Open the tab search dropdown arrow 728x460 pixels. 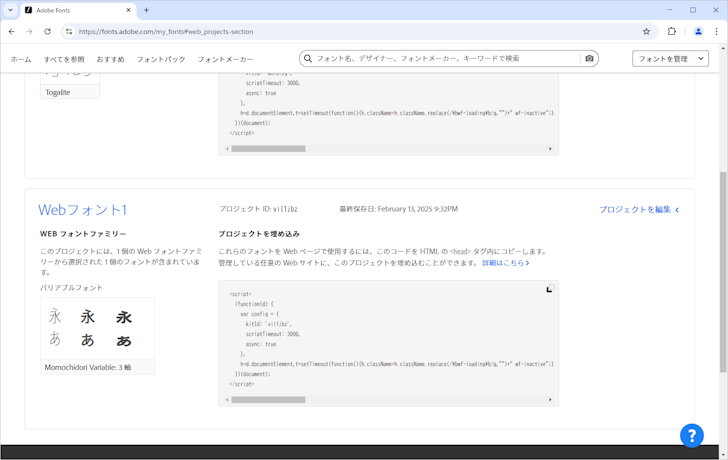10,10
